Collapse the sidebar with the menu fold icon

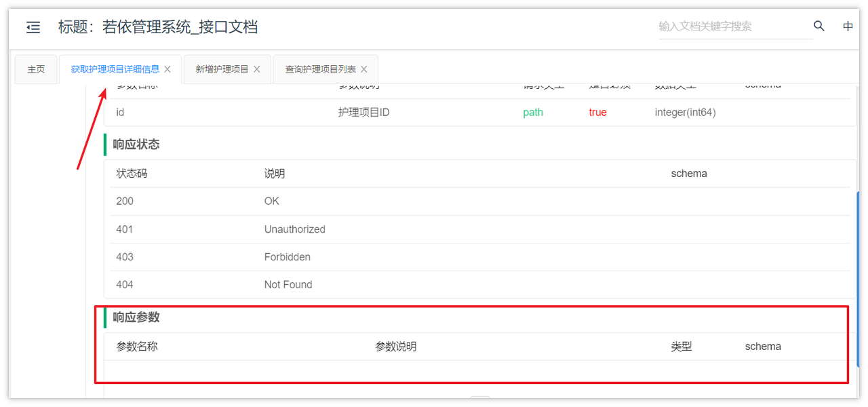[x=33, y=27]
